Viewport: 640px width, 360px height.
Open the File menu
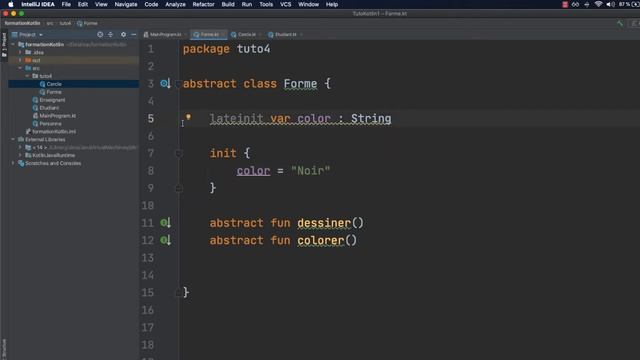(x=66, y=4)
